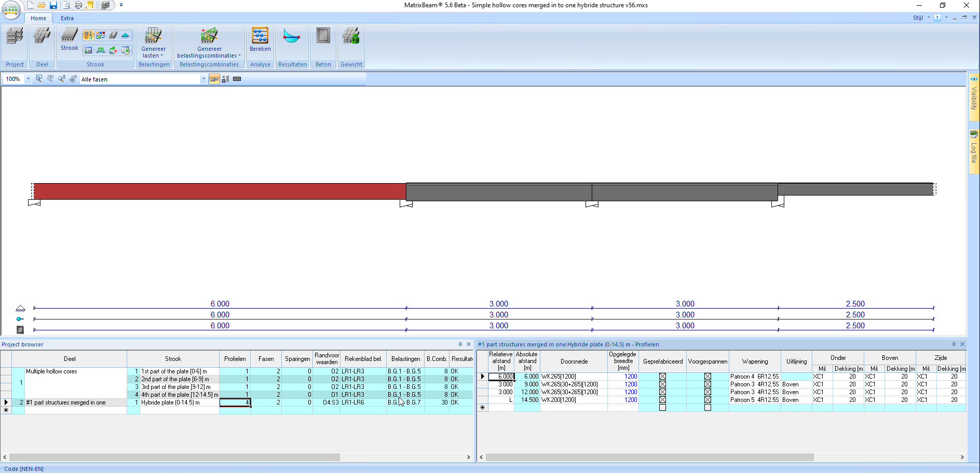Click the support triangle icon in Strook group

[x=126, y=35]
